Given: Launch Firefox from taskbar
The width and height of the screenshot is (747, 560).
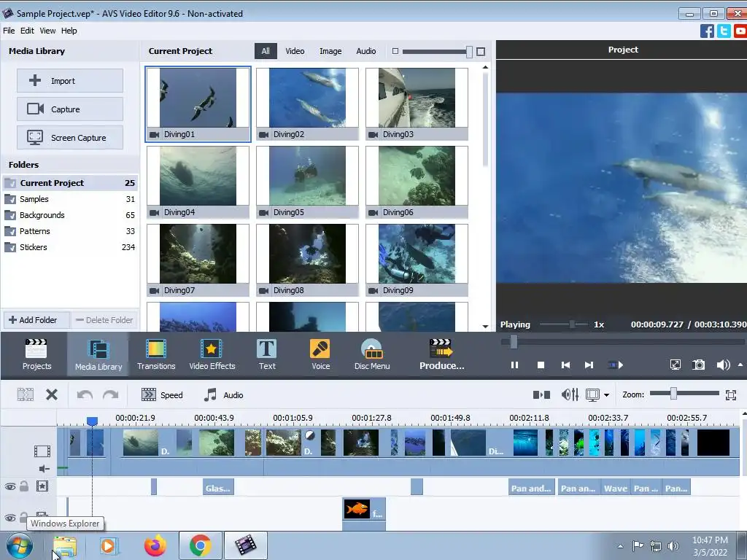Looking at the screenshot, I should coord(155,545).
